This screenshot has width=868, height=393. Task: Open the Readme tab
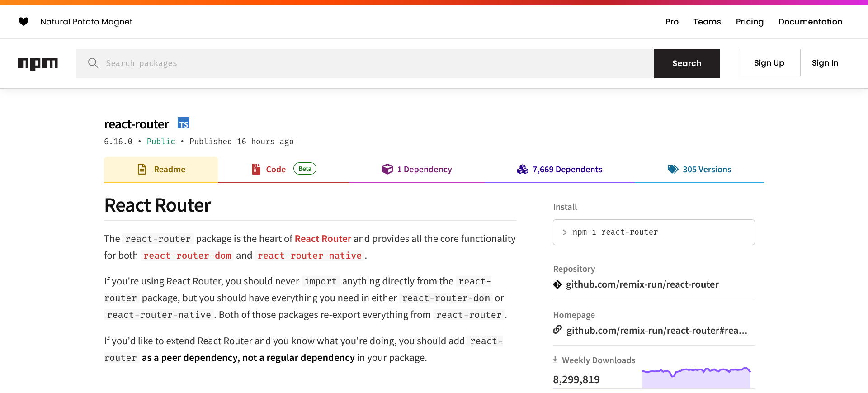click(x=161, y=170)
